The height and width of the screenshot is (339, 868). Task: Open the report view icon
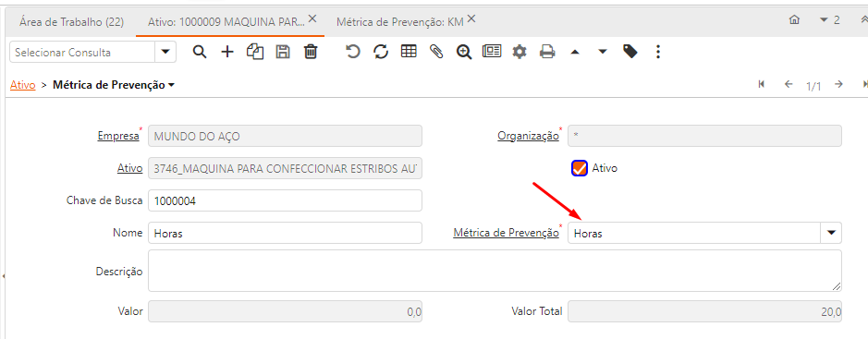point(492,52)
